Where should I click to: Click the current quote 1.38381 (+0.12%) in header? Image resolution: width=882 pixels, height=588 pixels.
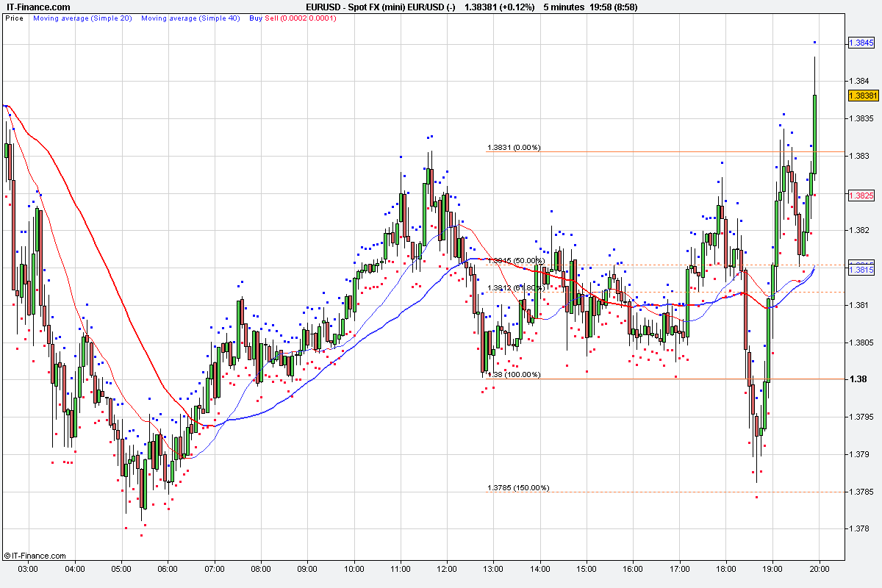pos(501,7)
